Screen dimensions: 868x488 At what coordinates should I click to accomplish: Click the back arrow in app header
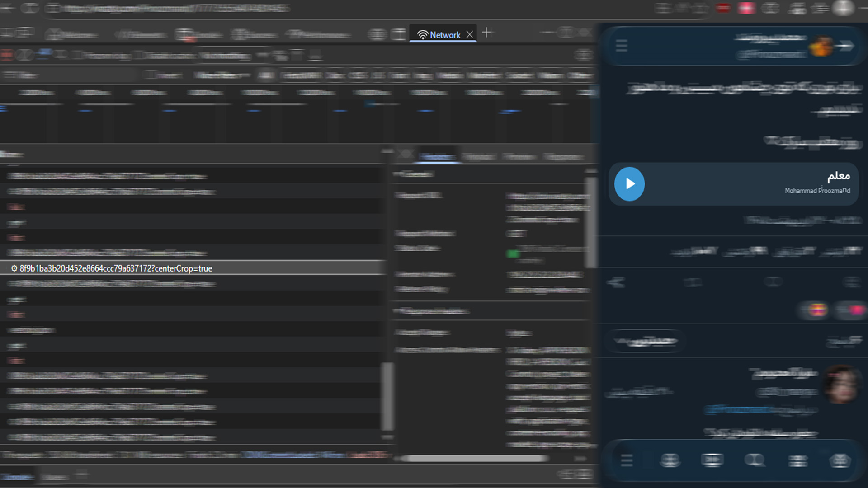(845, 46)
